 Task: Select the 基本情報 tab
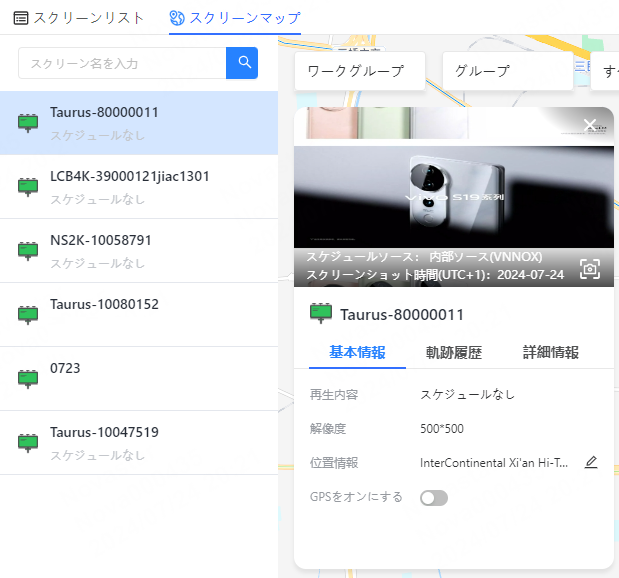357,353
